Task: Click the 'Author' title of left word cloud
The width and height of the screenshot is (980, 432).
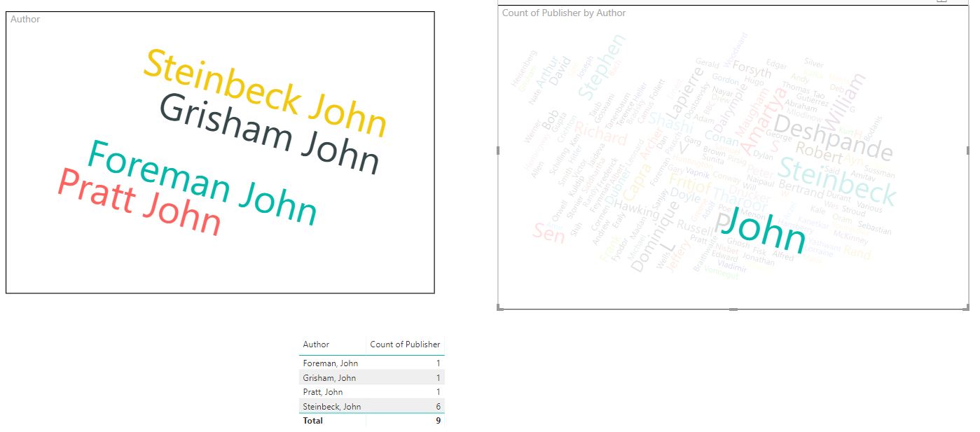Action: (25, 19)
